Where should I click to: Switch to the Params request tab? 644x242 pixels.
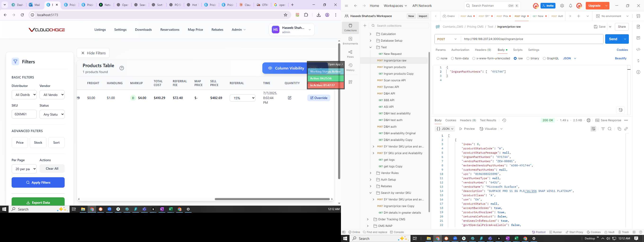[x=440, y=50]
